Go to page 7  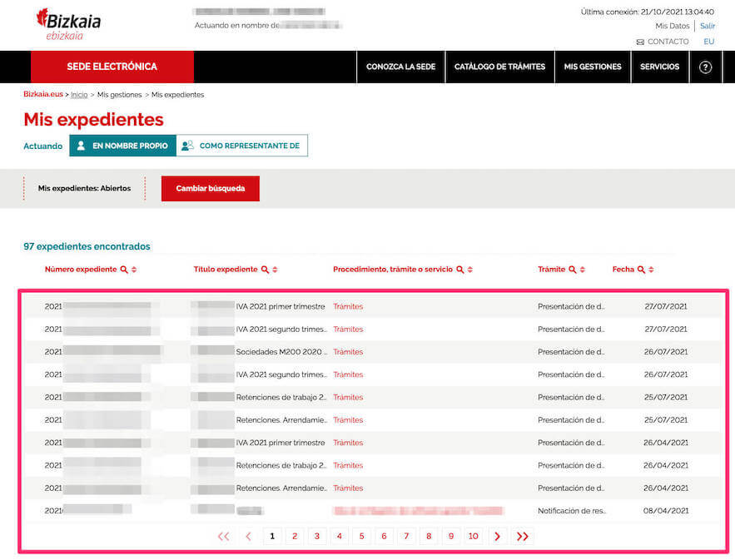click(x=406, y=536)
